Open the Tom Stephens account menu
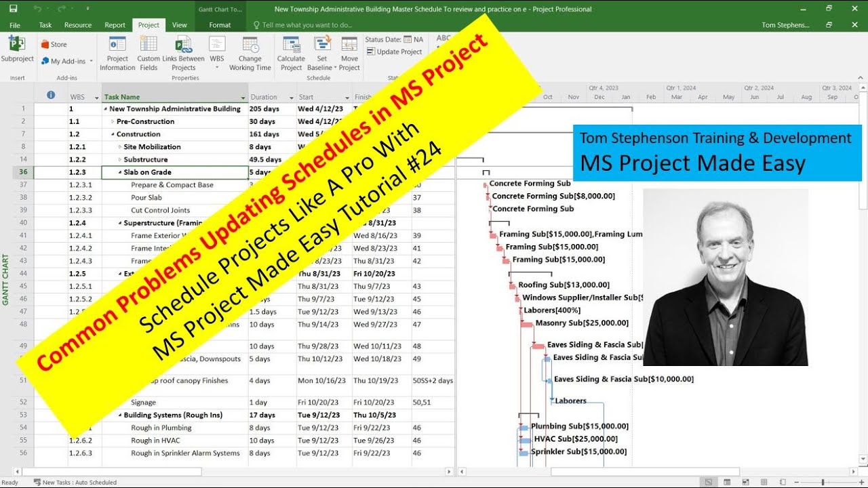The image size is (868, 488). click(x=785, y=25)
